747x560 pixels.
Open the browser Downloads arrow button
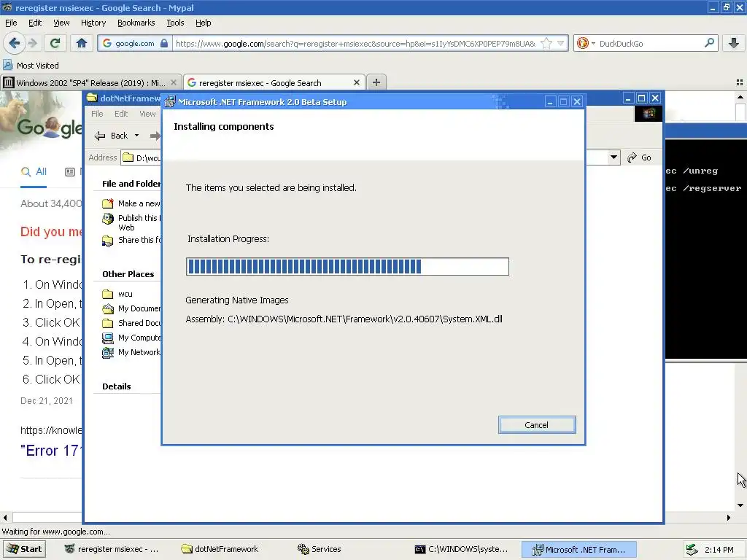(734, 43)
